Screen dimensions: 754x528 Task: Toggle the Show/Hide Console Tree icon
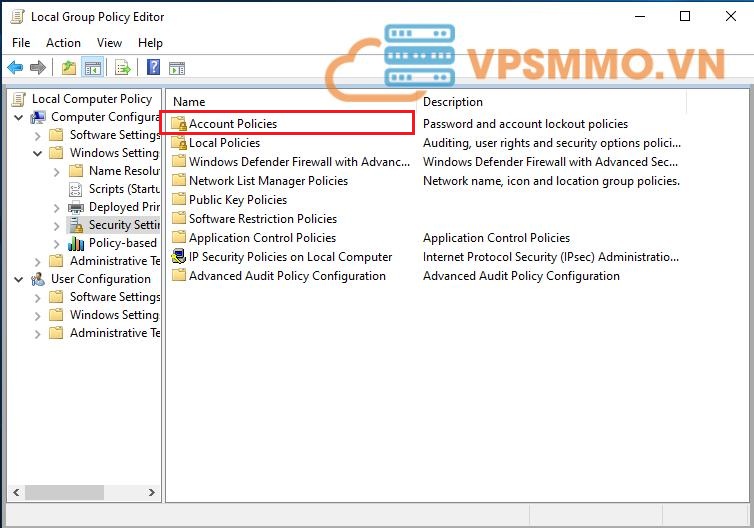(x=92, y=67)
